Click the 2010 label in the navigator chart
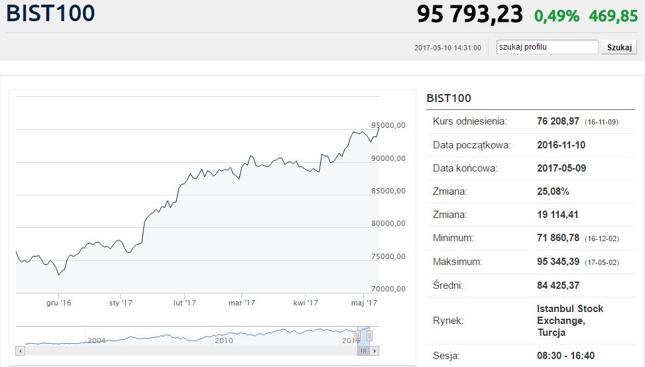This screenshot has width=645, height=367. 224,340
